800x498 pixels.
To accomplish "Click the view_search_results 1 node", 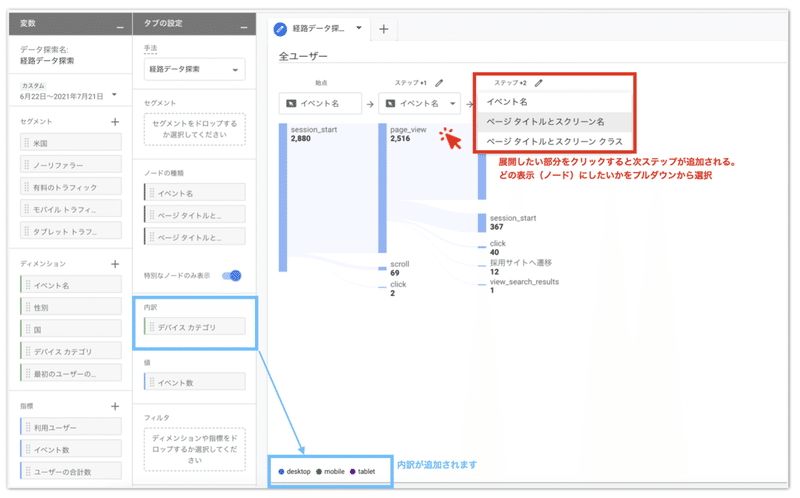I will 482,285.
